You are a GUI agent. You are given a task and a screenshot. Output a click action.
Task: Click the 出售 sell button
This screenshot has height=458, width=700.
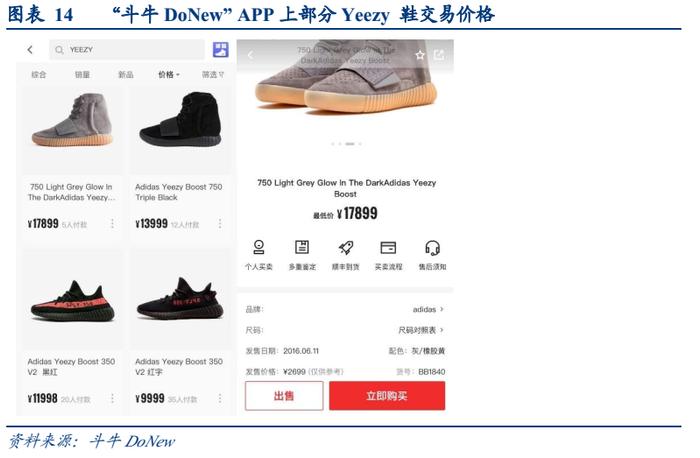pyautogui.click(x=284, y=396)
